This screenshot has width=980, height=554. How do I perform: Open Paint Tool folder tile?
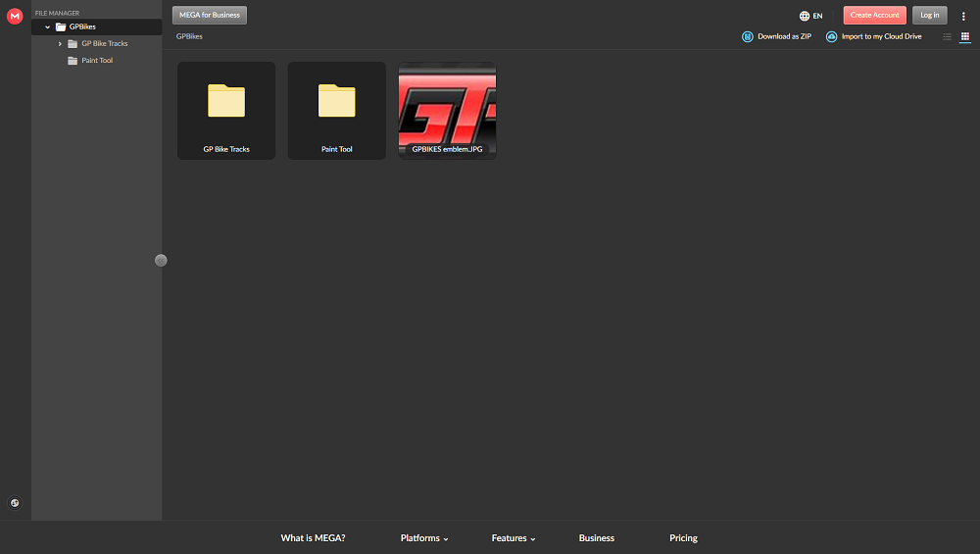tap(337, 111)
